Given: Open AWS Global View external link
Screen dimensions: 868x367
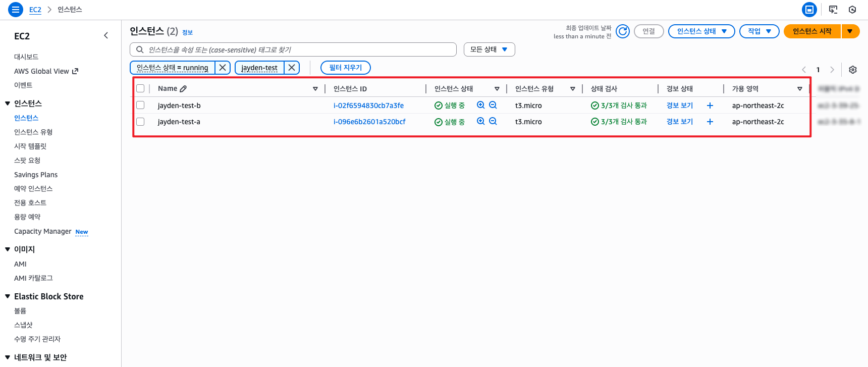Looking at the screenshot, I should tap(46, 71).
